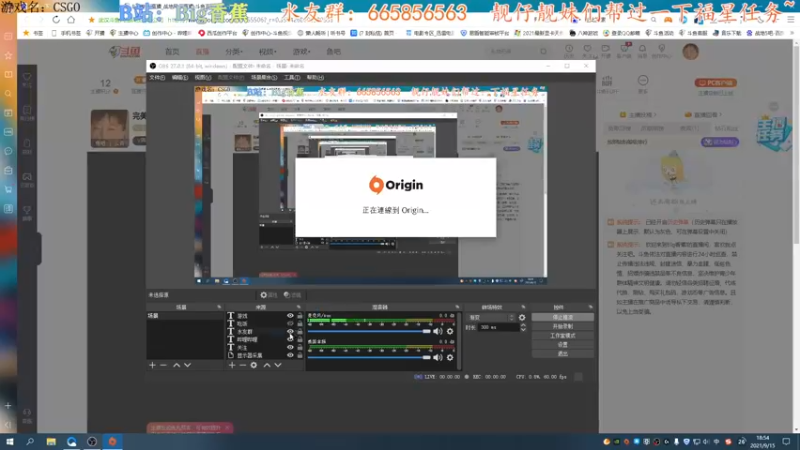Move source down with arrow icon

point(278,365)
